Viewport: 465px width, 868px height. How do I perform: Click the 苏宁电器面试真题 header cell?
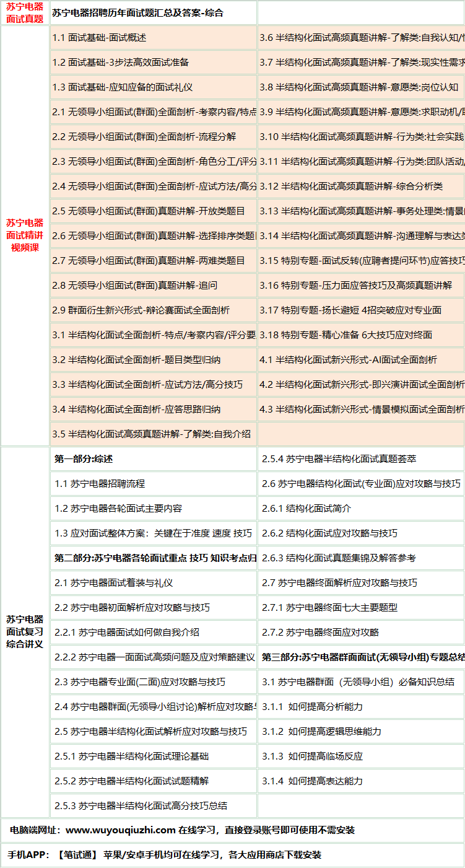coord(25,12)
